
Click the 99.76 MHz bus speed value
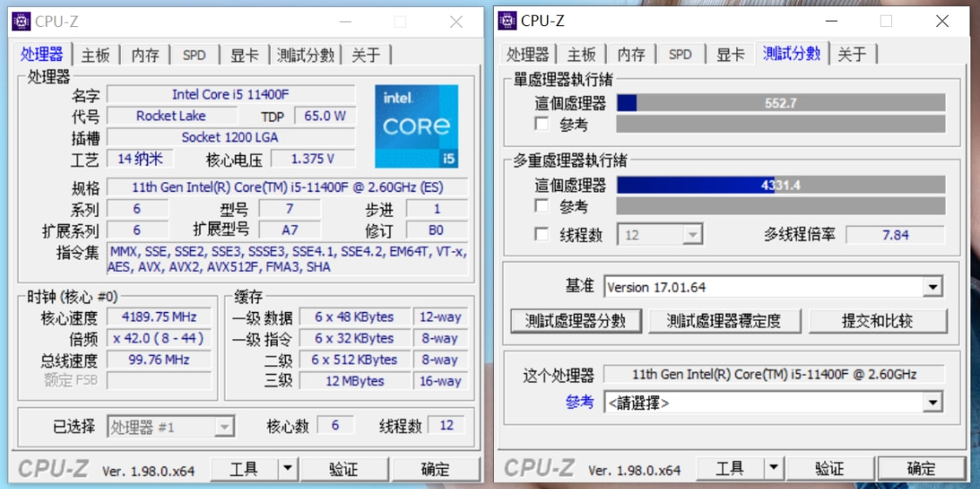point(159,359)
